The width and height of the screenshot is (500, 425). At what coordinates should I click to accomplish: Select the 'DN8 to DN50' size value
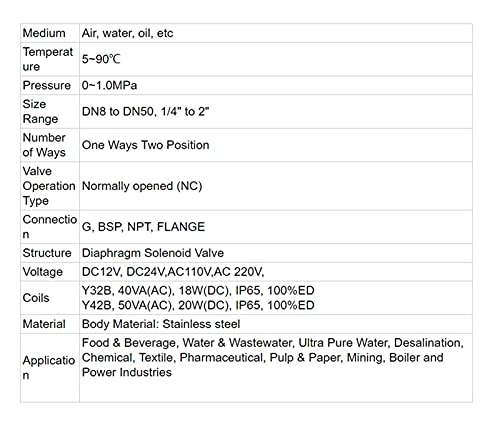click(118, 111)
